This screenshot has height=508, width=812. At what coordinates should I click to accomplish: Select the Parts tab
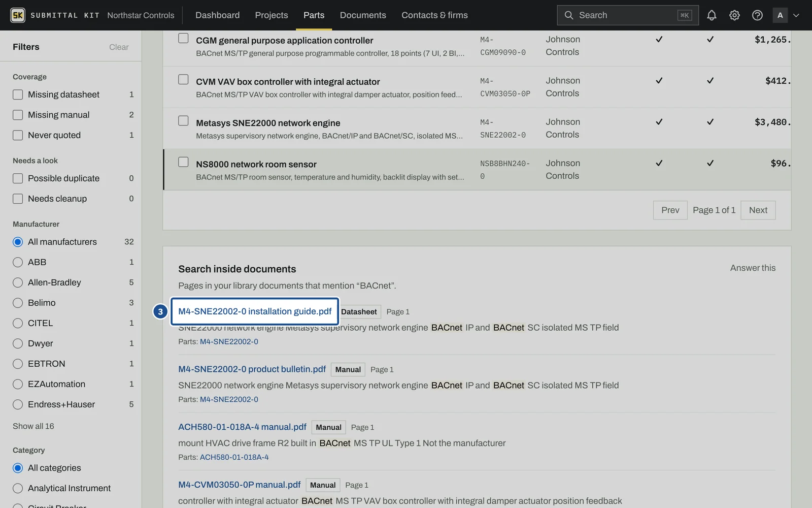[314, 15]
